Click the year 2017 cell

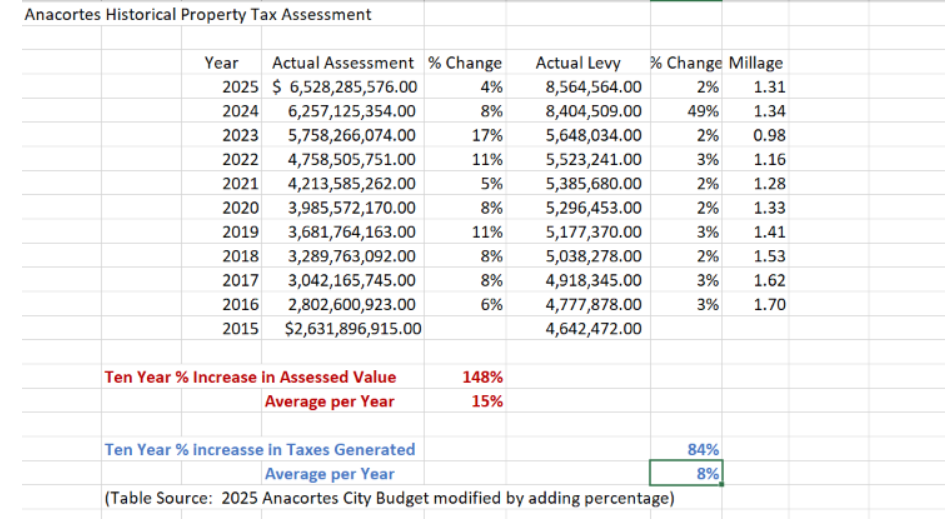[x=240, y=280]
